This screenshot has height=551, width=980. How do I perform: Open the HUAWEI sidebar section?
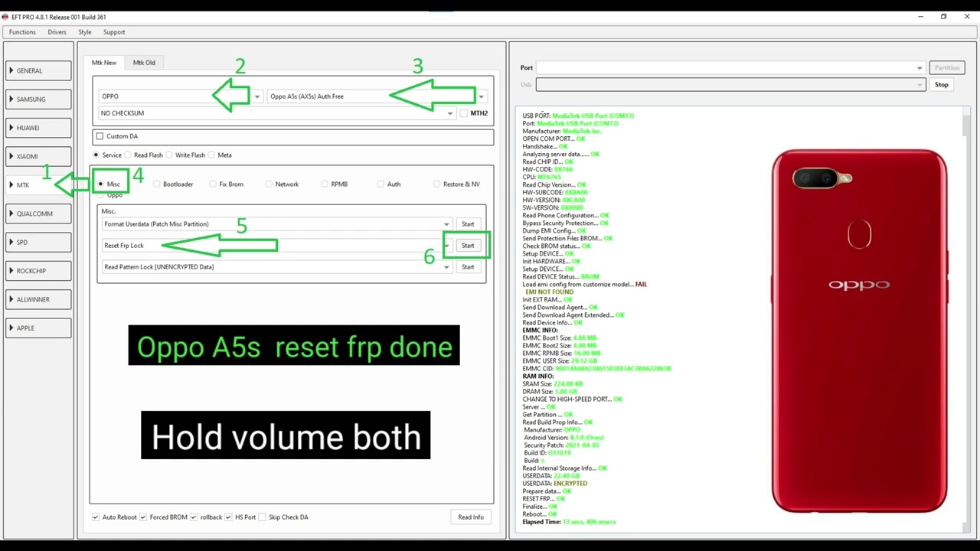tap(38, 128)
